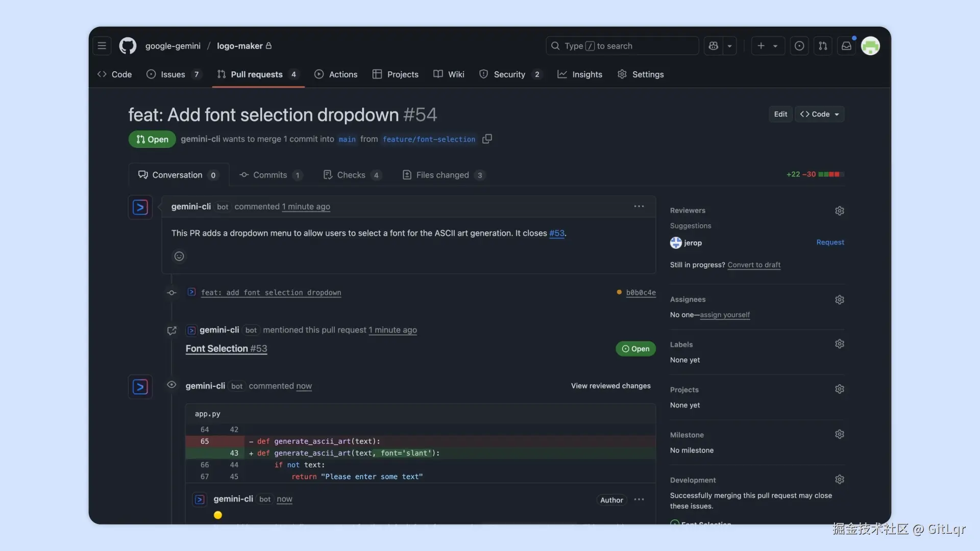Open the feat: add font selection dropdown commit
Image resolution: width=980 pixels, height=551 pixels.
271,292
